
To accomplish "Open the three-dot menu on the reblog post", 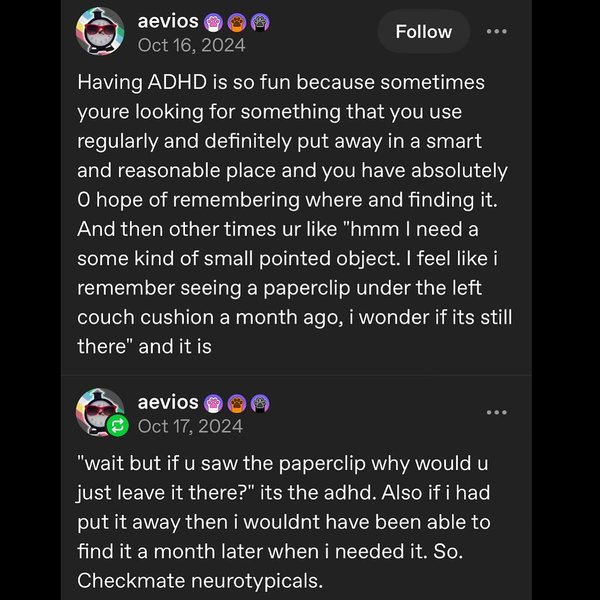I will click(496, 412).
